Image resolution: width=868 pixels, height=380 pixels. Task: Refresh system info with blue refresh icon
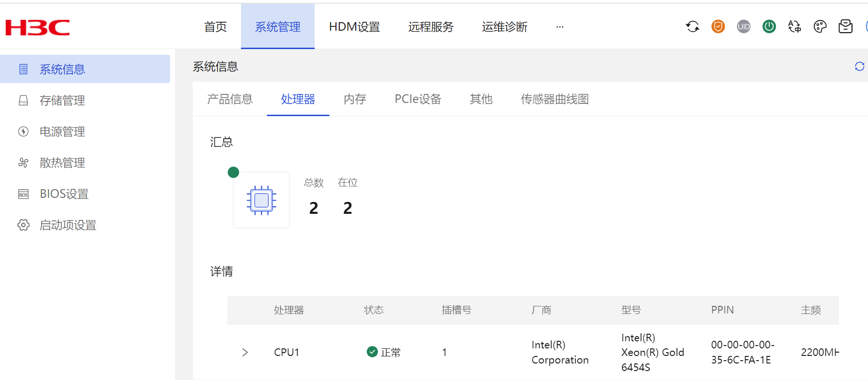[859, 67]
